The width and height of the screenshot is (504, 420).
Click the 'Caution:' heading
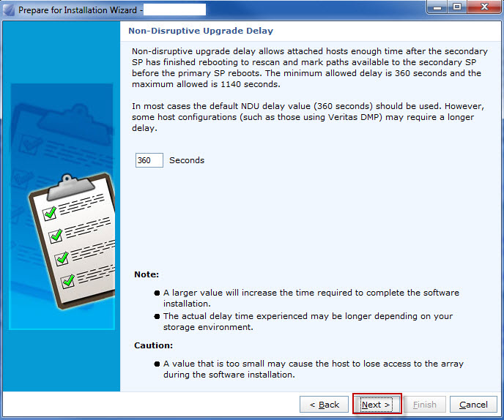(153, 345)
